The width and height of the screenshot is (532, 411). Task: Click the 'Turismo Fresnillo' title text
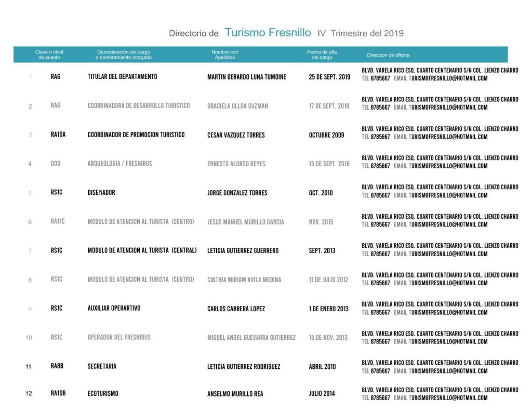268,33
